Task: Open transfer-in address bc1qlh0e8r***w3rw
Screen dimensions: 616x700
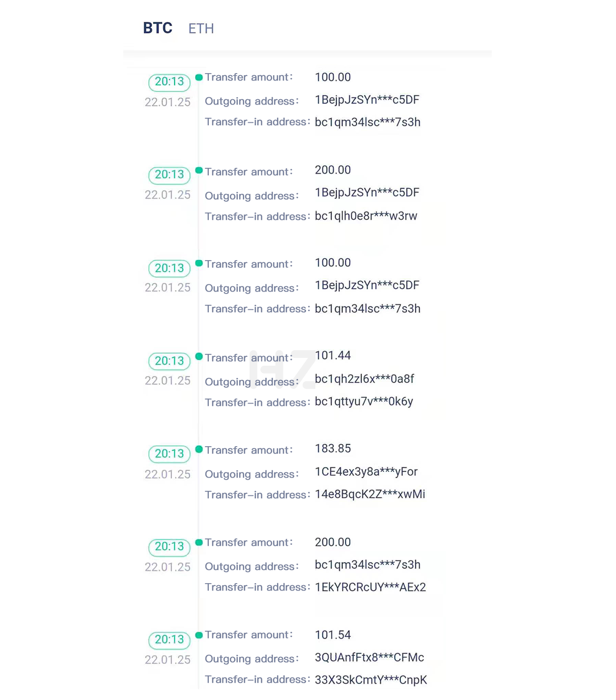Action: coord(366,216)
